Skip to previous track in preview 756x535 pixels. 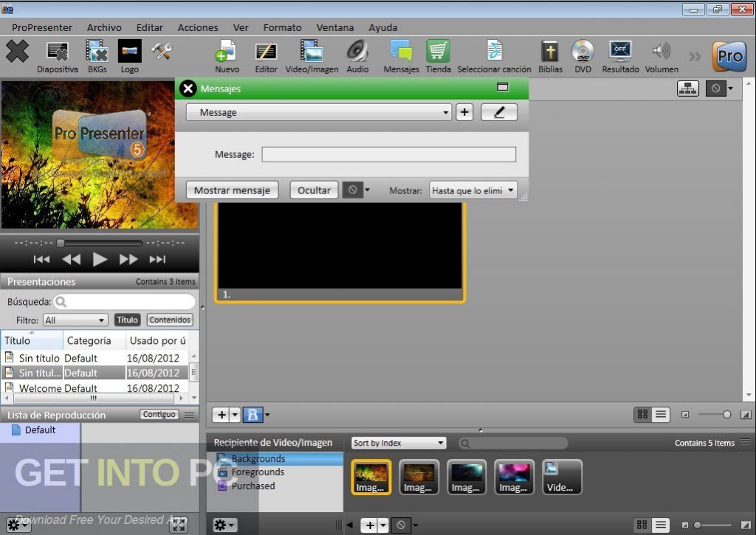pos(42,259)
